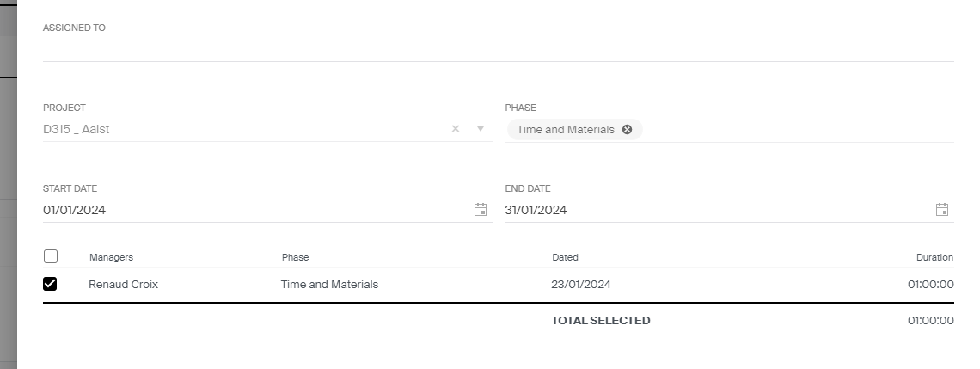Click the 23/01/2024 dated cell
Image resolution: width=980 pixels, height=369 pixels.
tap(581, 285)
